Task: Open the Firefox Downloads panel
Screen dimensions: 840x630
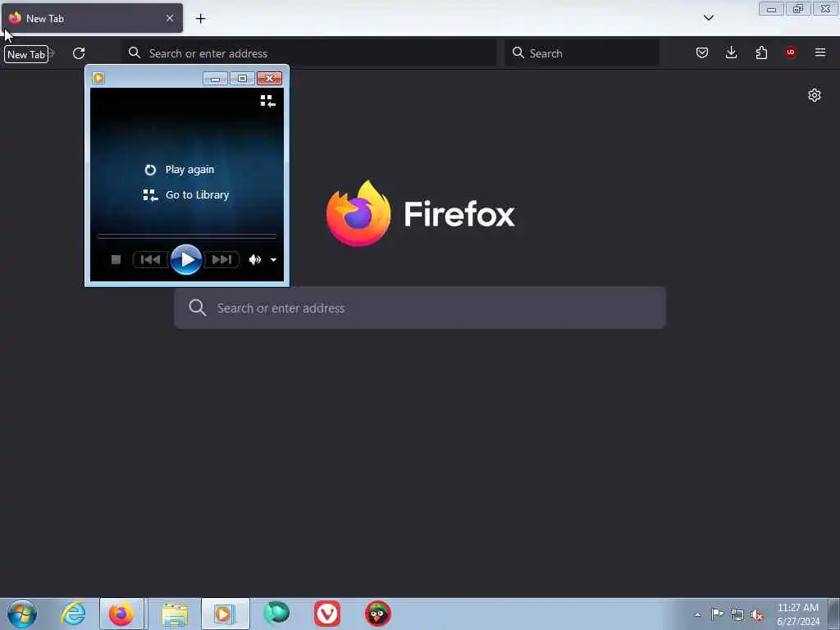Action: (731, 52)
